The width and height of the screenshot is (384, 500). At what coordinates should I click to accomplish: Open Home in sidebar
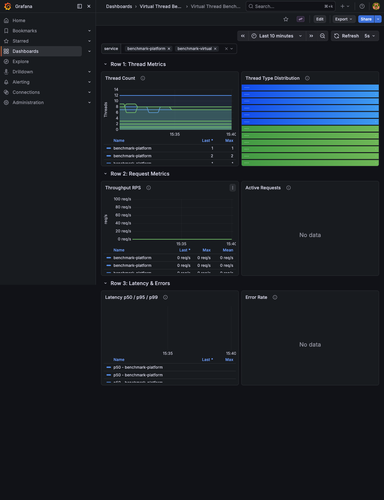click(19, 20)
